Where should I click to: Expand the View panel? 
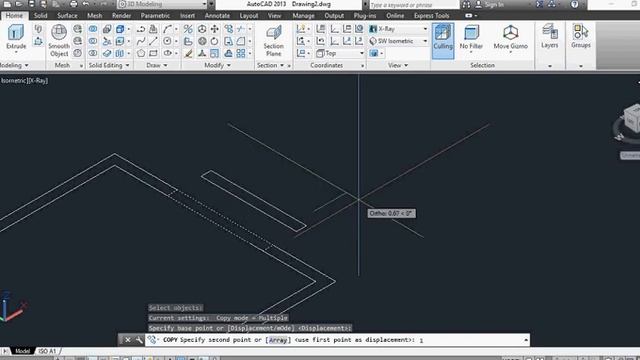(x=398, y=65)
